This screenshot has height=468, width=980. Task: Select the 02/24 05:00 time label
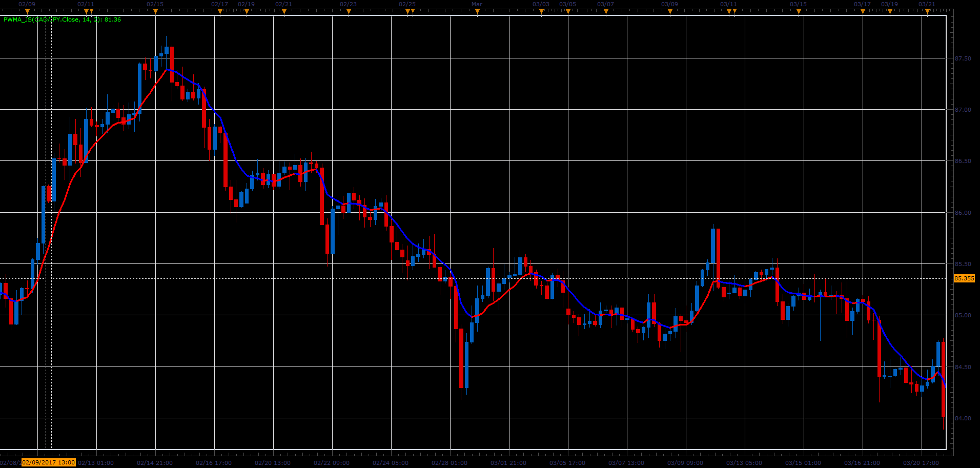click(x=391, y=463)
